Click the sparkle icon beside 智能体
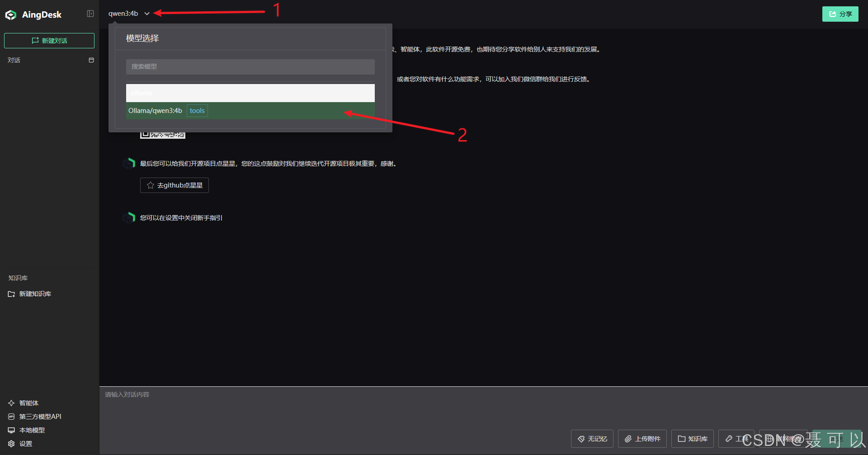The width and height of the screenshot is (868, 455). click(x=11, y=403)
